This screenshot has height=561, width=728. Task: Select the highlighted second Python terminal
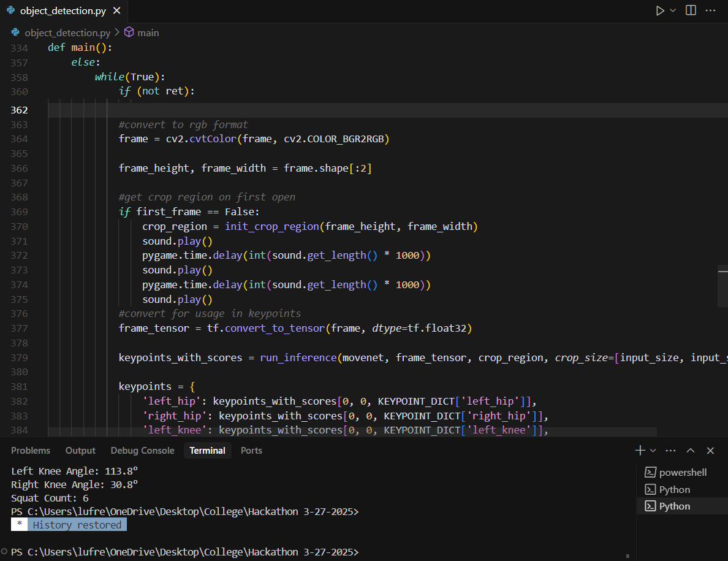(x=683, y=506)
